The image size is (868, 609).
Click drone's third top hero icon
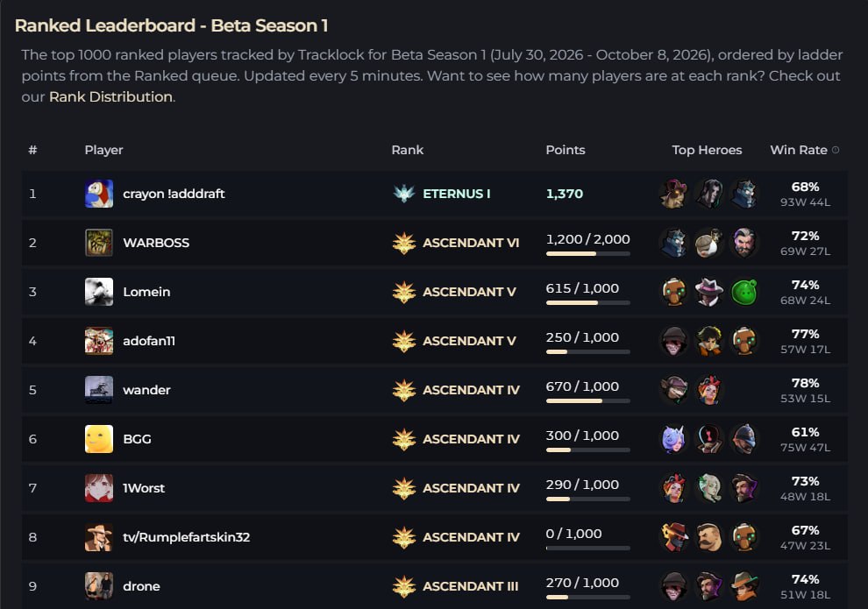coord(744,586)
